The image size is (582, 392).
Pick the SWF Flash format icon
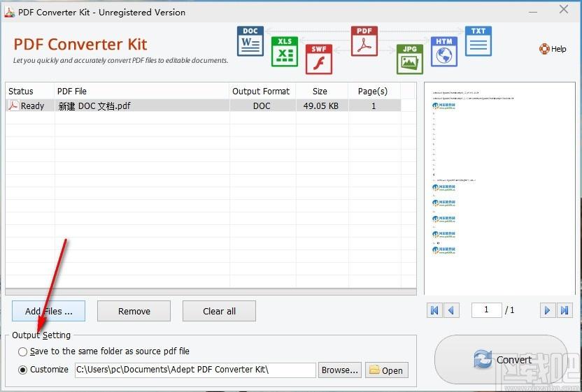point(319,59)
